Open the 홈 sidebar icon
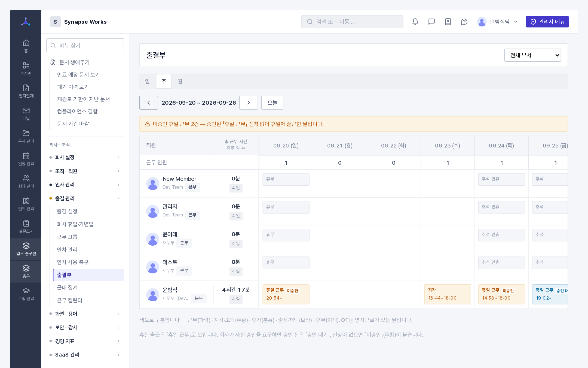Image resolution: width=588 pixels, height=368 pixels. tap(26, 46)
